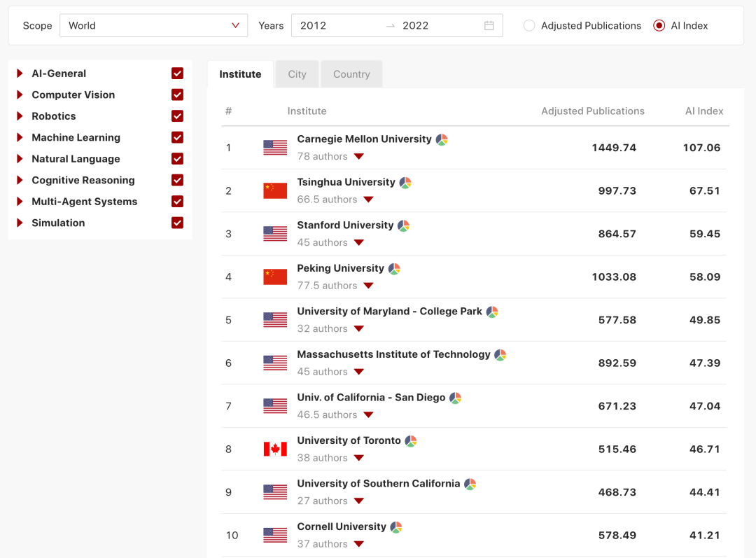Open pie chart icon for Tsinghua University
Screen dimensions: 756x558
[405, 183]
